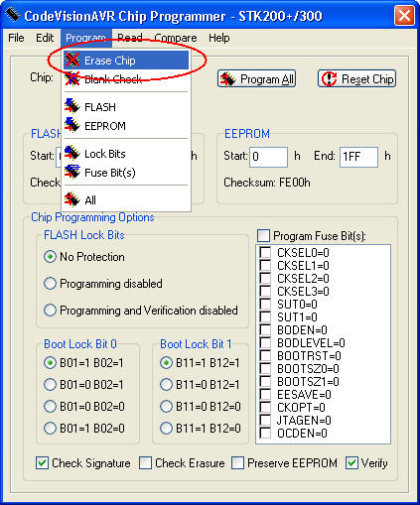Screen dimensions: 420x505
Task: Select Programming and Verification disabled option
Action: point(50,311)
